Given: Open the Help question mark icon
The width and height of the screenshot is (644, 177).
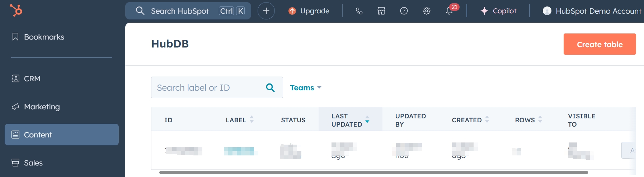Looking at the screenshot, I should click(x=404, y=11).
